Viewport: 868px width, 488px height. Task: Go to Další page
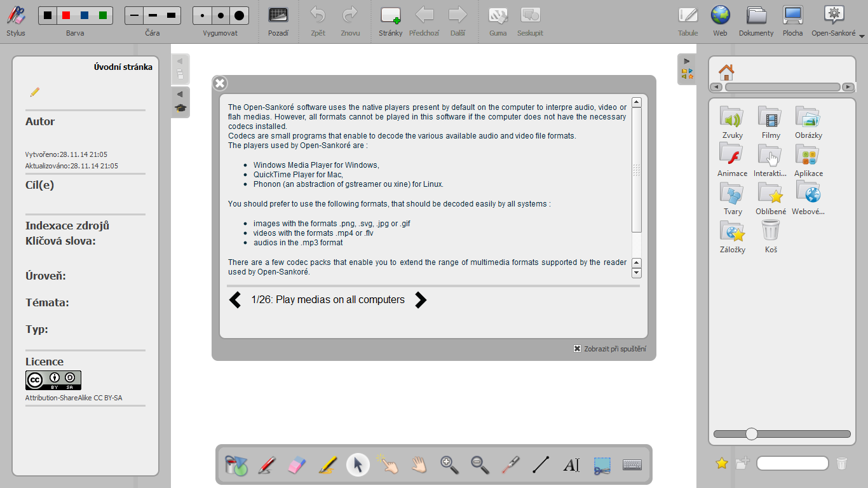(458, 20)
